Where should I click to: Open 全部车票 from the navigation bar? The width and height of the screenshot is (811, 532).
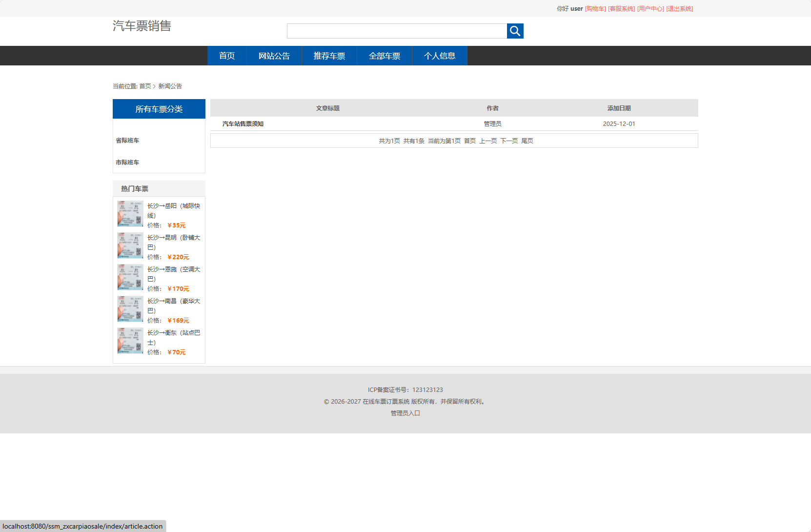(385, 56)
